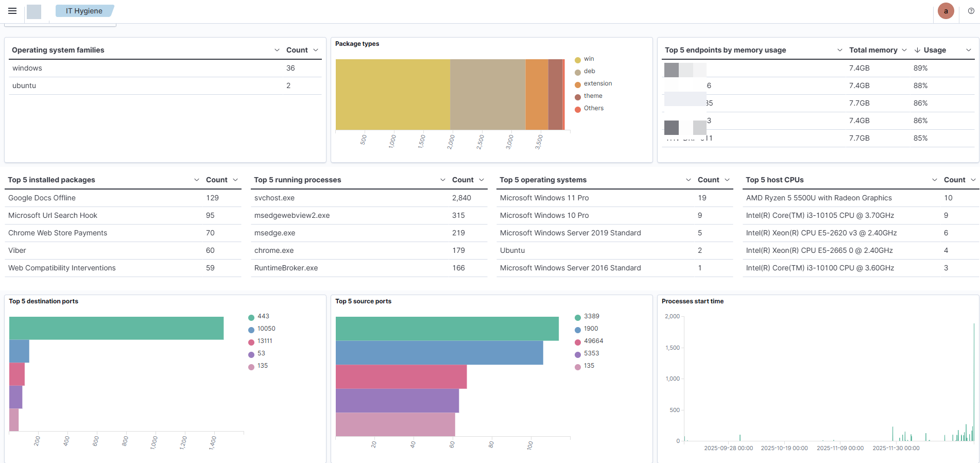Toggle the 3389 source port legend entry

[591, 316]
